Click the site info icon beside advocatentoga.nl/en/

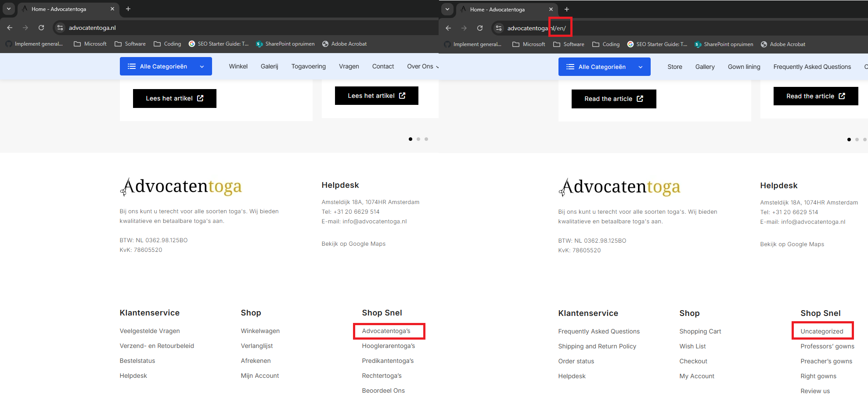tap(498, 28)
